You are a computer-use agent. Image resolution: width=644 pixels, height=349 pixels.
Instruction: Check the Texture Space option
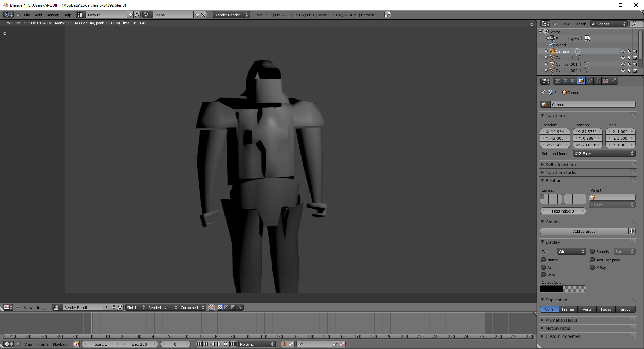pyautogui.click(x=592, y=260)
